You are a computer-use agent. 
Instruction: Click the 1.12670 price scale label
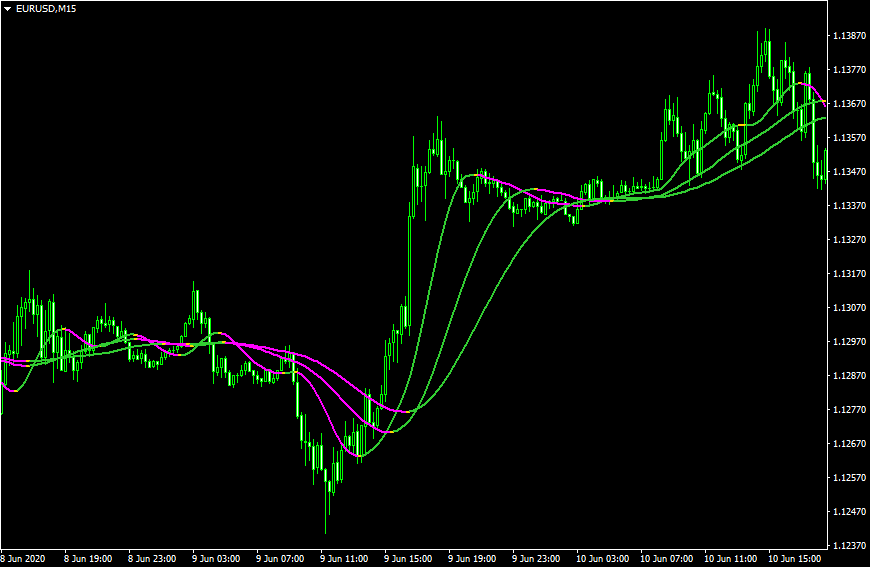click(849, 444)
